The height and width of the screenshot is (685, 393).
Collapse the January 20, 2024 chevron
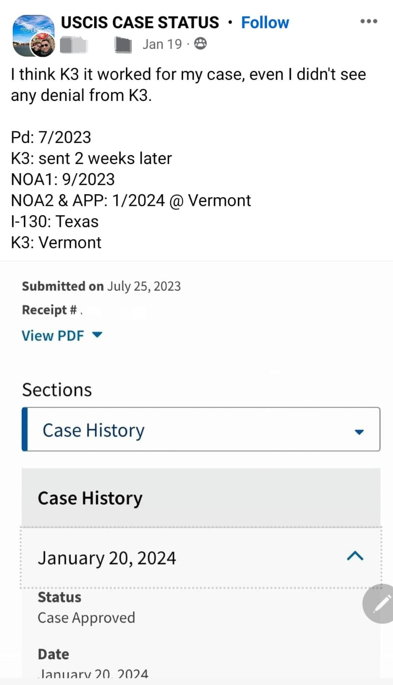pyautogui.click(x=355, y=556)
